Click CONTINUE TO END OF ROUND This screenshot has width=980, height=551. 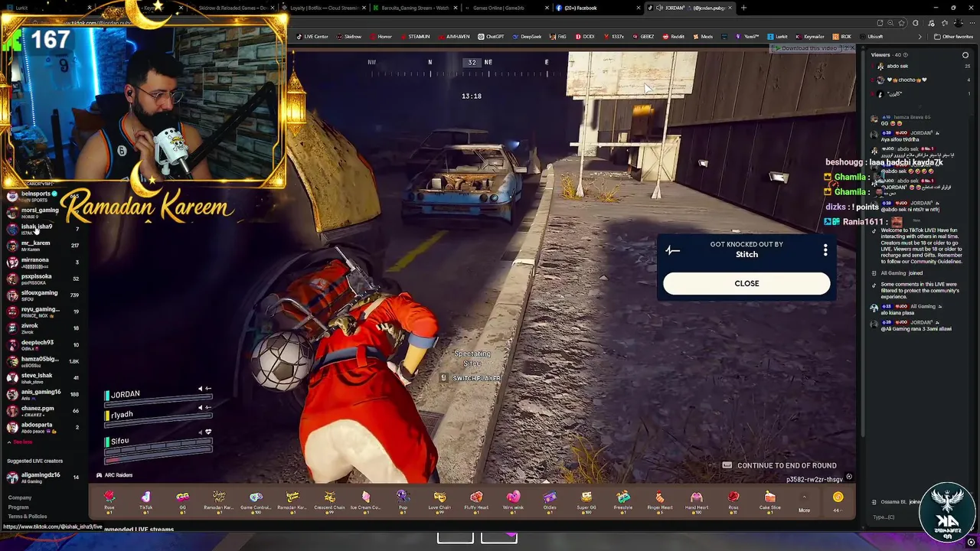pos(781,465)
